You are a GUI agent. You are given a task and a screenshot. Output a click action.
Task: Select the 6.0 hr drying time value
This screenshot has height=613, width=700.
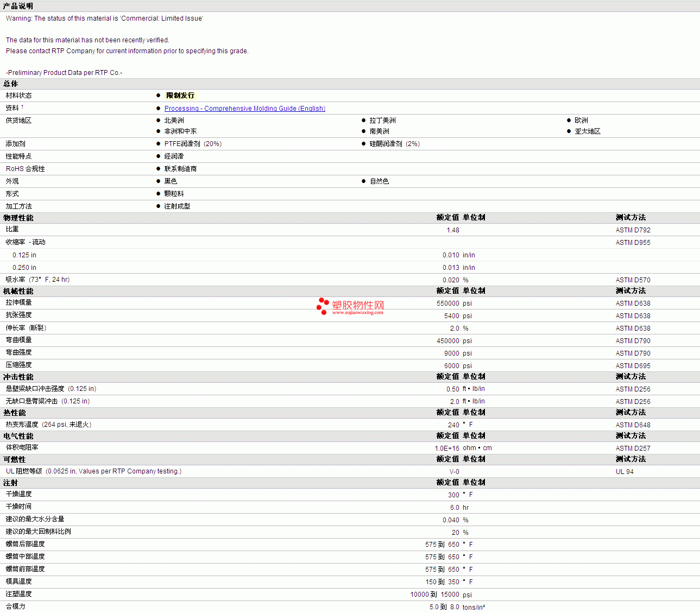459,508
